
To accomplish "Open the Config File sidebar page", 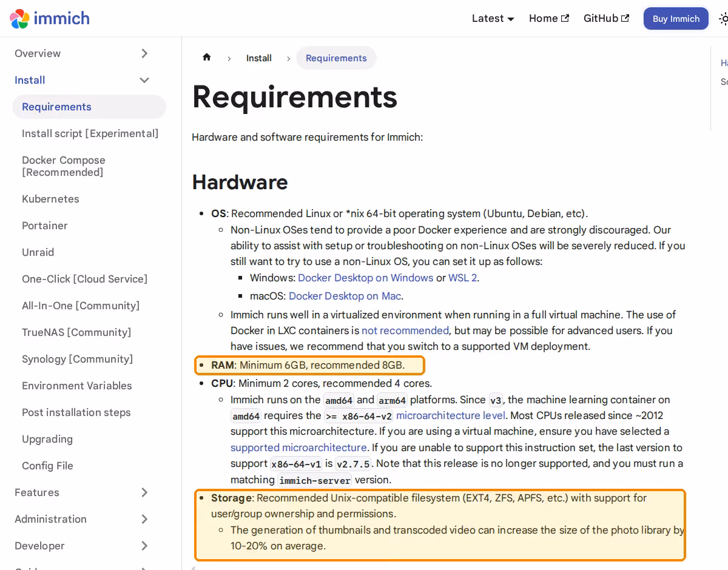I will 47,466.
